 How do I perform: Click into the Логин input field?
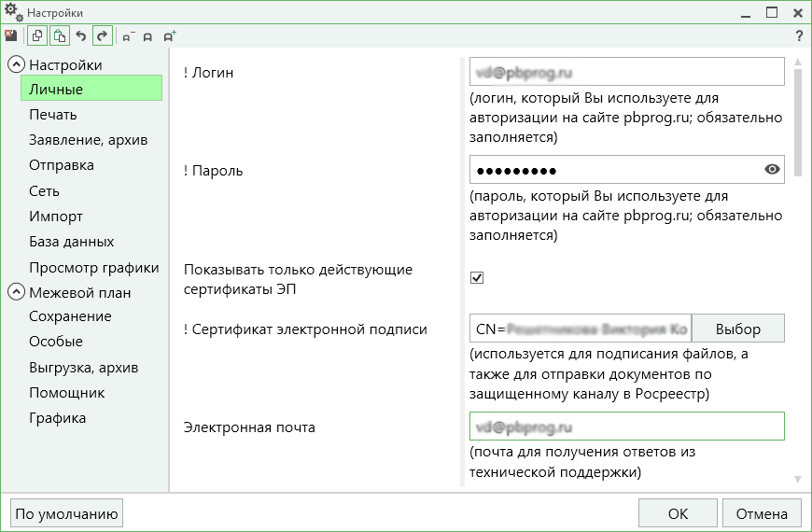click(626, 72)
